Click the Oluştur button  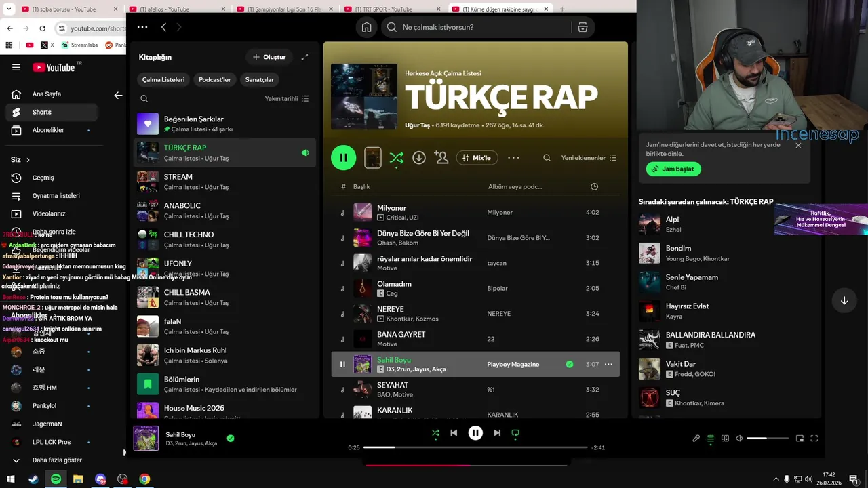pyautogui.click(x=269, y=57)
